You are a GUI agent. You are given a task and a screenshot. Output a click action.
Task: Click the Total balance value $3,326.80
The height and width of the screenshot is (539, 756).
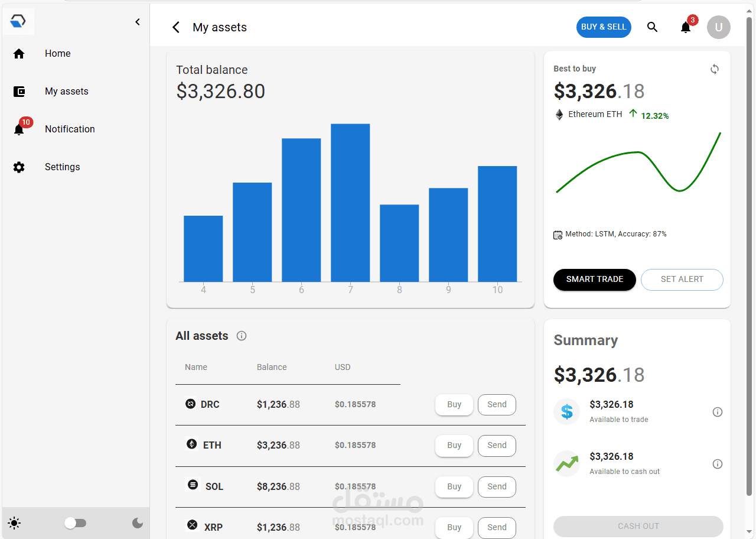pyautogui.click(x=221, y=91)
